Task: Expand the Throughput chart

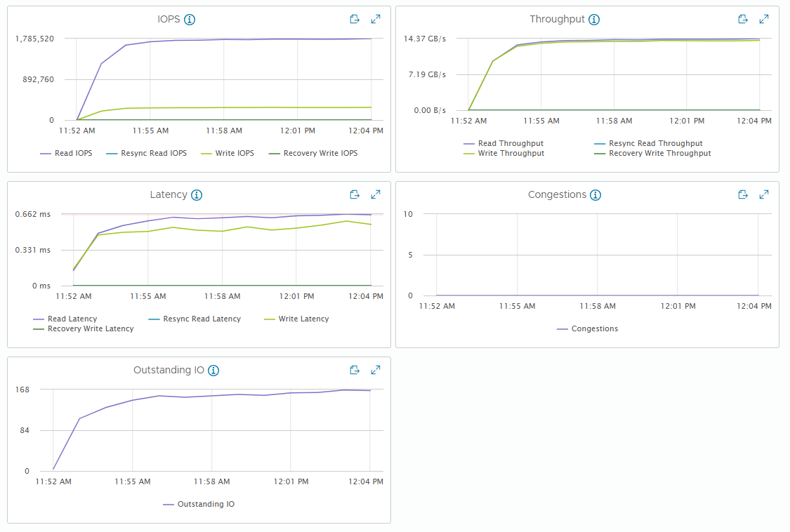Action: pos(764,19)
